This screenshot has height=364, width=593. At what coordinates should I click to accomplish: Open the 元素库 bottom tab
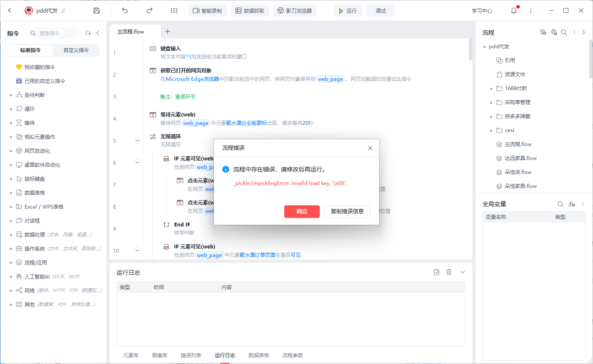tap(131, 355)
